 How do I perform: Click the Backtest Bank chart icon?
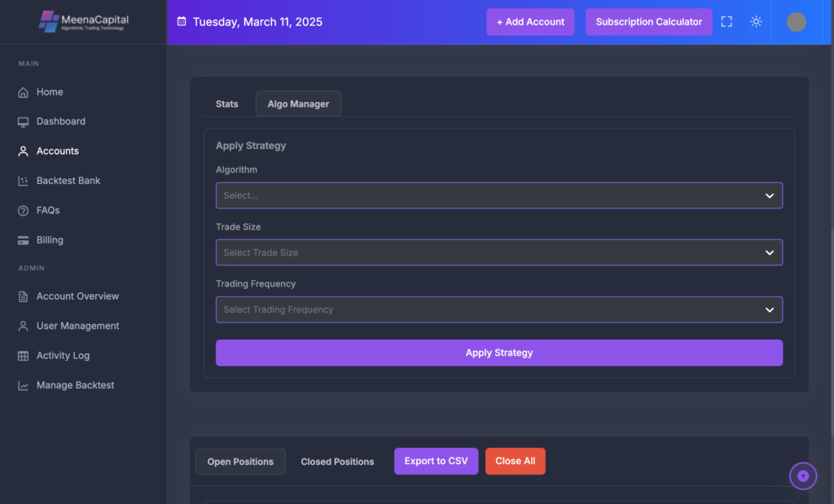(23, 181)
